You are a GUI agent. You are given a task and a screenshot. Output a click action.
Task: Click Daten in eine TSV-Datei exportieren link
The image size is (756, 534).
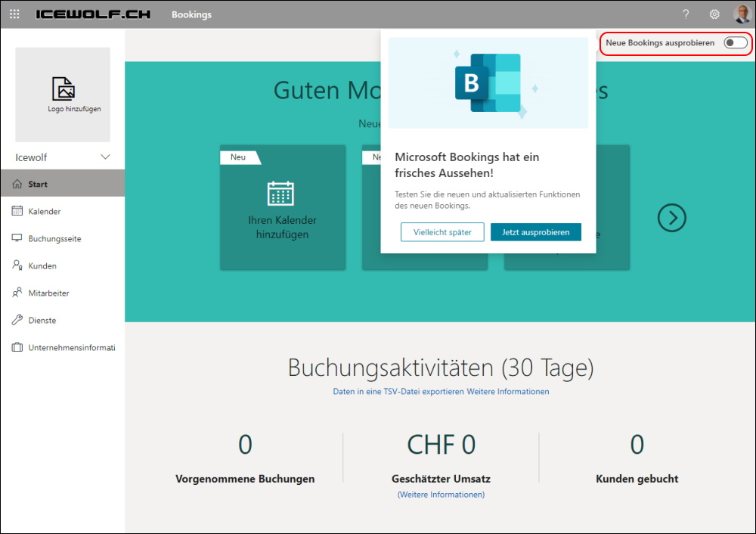(398, 392)
